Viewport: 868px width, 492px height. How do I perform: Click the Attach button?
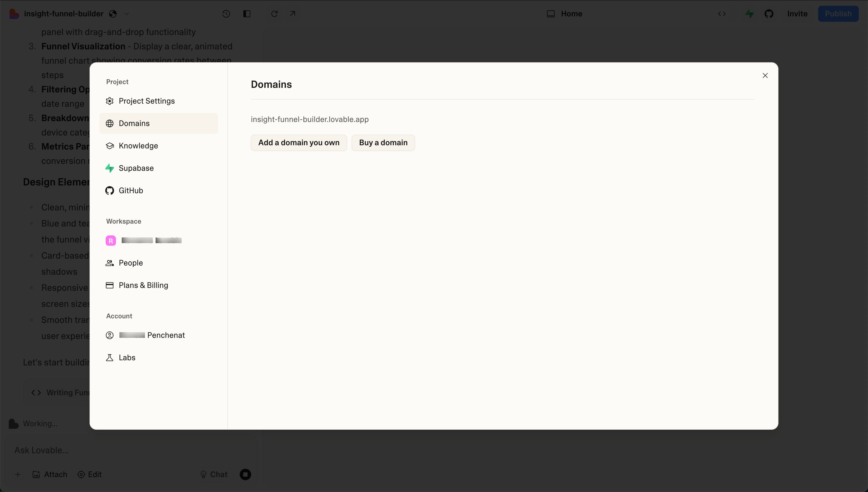pos(50,474)
